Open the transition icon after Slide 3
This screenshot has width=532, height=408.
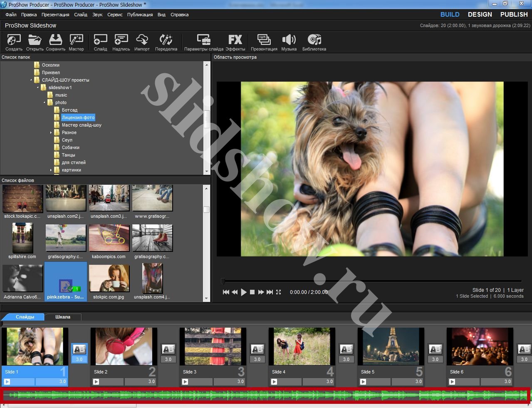(x=257, y=349)
